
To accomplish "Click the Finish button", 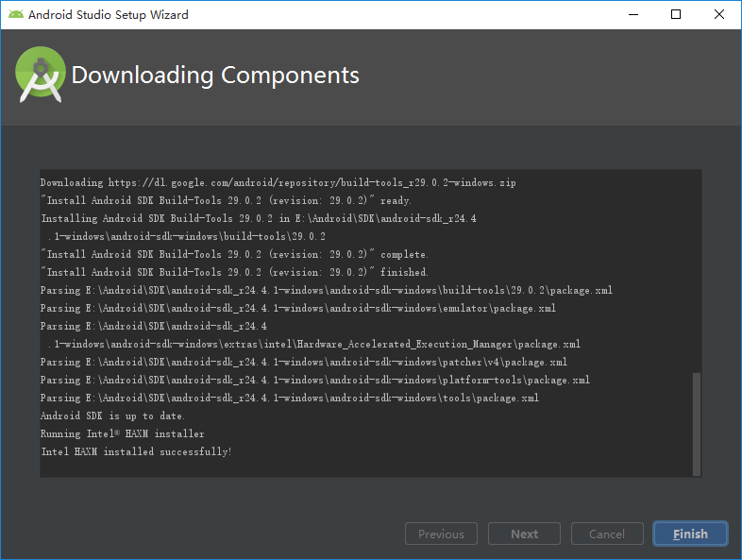I will [690, 534].
